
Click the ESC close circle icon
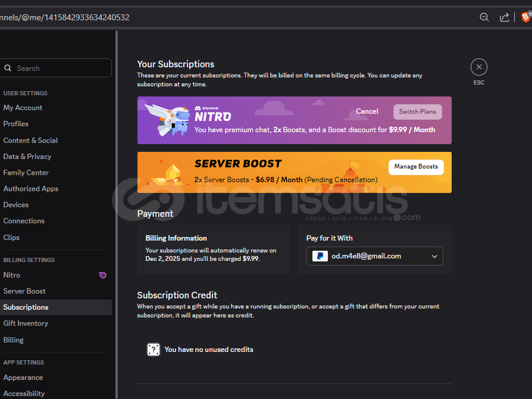coord(478,67)
